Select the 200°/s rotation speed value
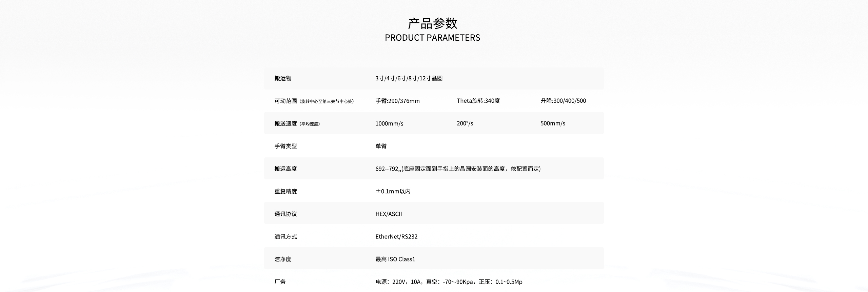The width and height of the screenshot is (868, 292). coord(465,123)
